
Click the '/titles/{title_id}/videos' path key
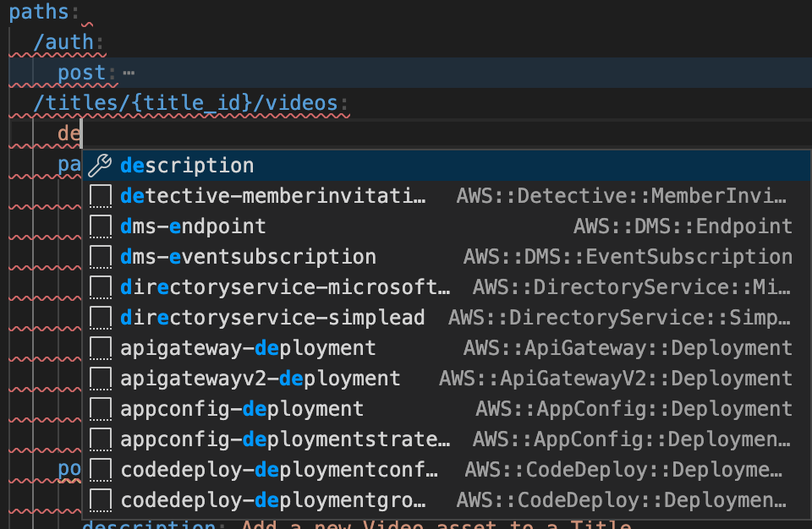pos(185,103)
